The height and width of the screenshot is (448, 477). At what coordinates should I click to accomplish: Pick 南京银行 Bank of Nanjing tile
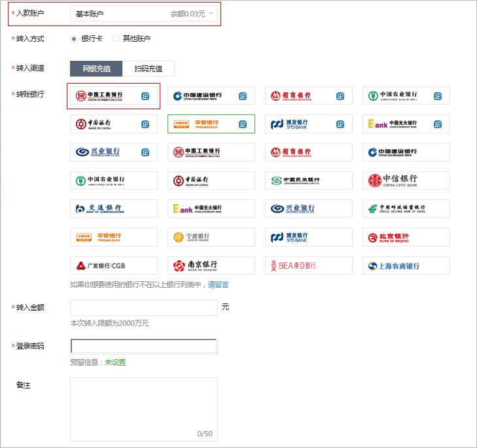pos(211,266)
